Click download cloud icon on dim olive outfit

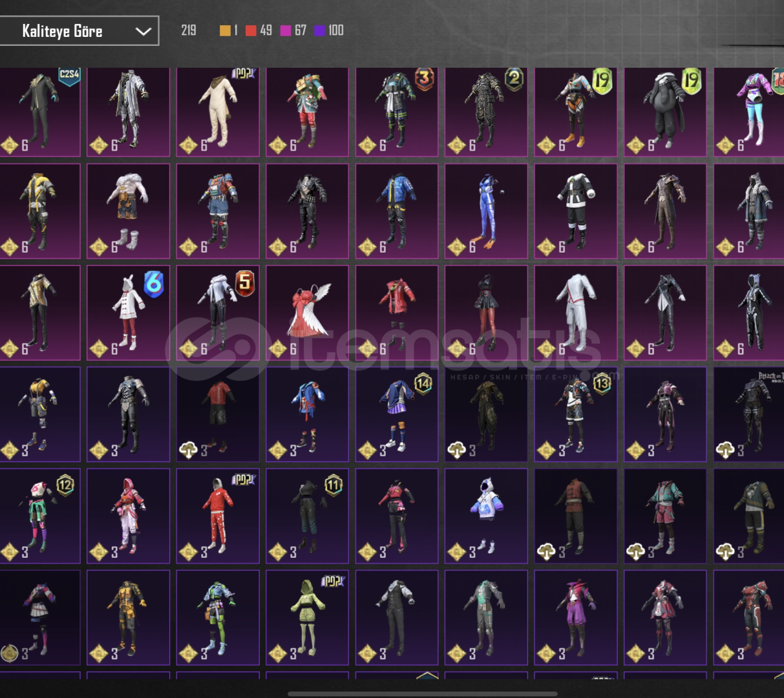[457, 450]
